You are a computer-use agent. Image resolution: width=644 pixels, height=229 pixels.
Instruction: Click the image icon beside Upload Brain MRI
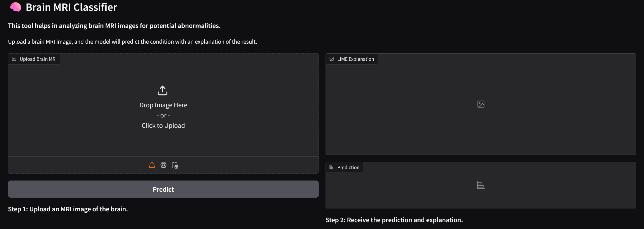tap(14, 59)
